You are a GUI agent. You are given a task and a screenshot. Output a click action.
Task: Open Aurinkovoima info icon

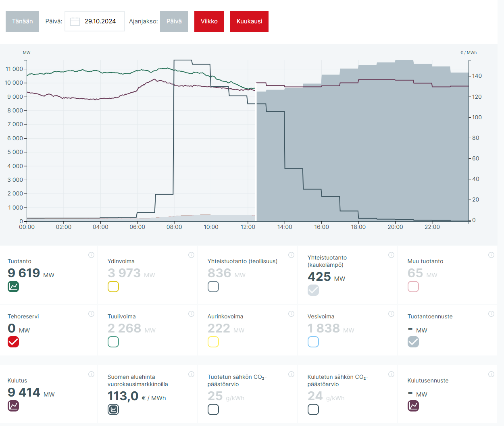click(291, 314)
